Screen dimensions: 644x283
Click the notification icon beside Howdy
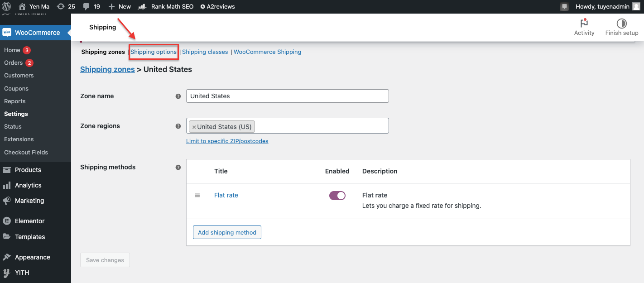pyautogui.click(x=564, y=6)
